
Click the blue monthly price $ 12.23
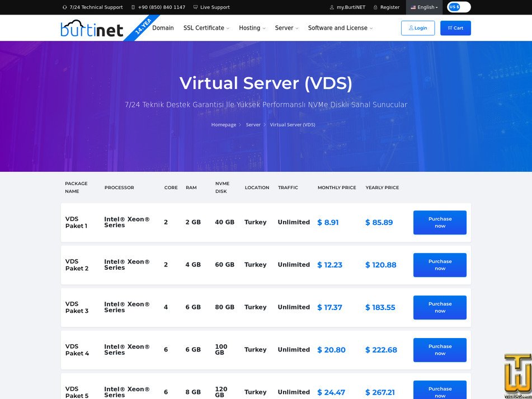pos(330,265)
